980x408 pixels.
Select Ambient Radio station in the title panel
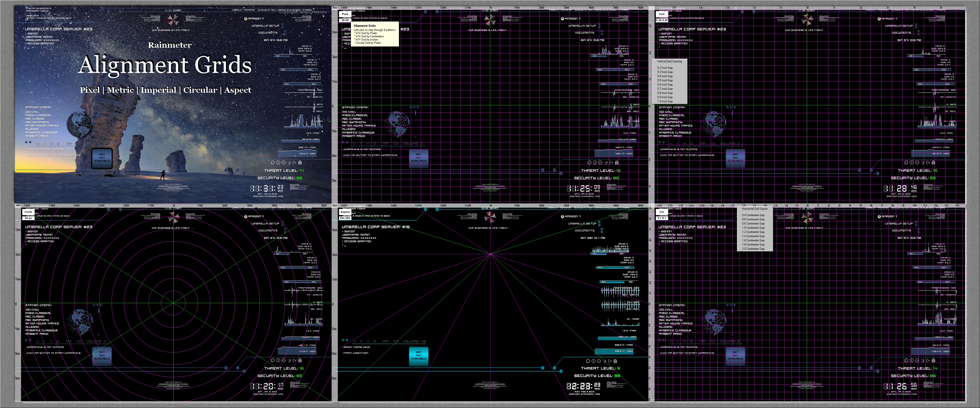pyautogui.click(x=37, y=136)
